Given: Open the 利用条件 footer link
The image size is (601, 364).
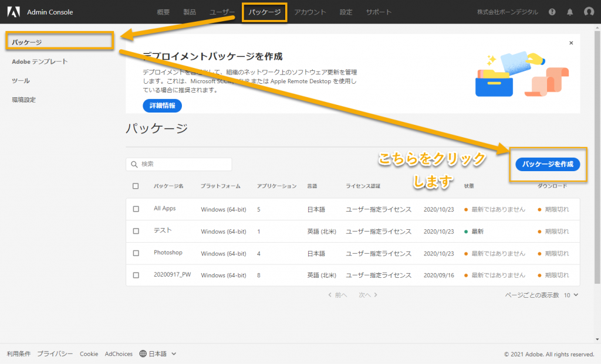Looking at the screenshot, I should tap(19, 353).
